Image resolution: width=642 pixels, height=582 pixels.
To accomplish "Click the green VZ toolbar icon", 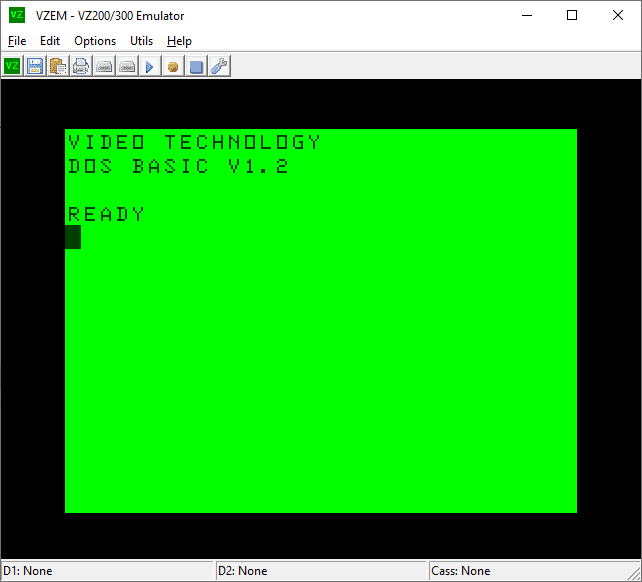I will [12, 66].
